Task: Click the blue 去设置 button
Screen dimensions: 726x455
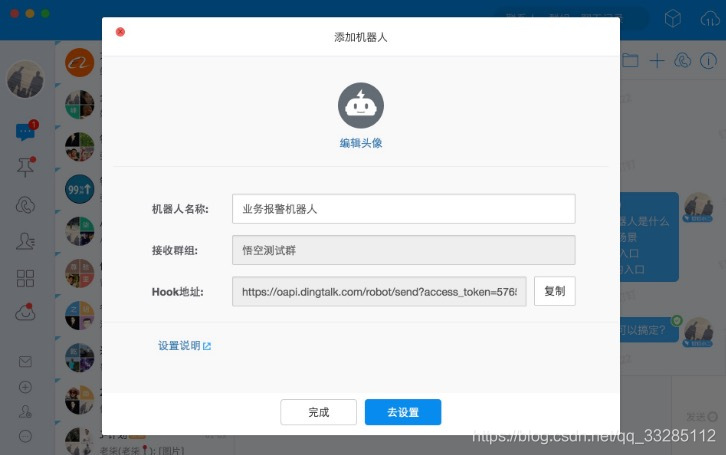Action: (403, 412)
